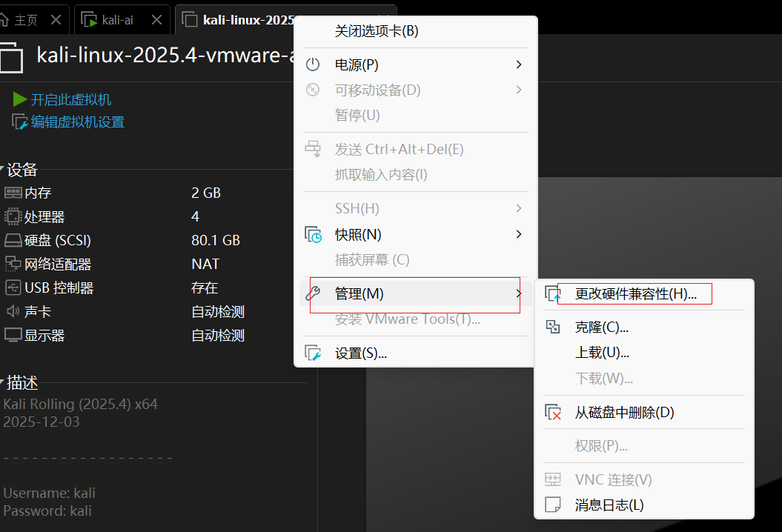The image size is (782, 532).
Task: Open the 电源(P) submenu
Action: tap(415, 64)
